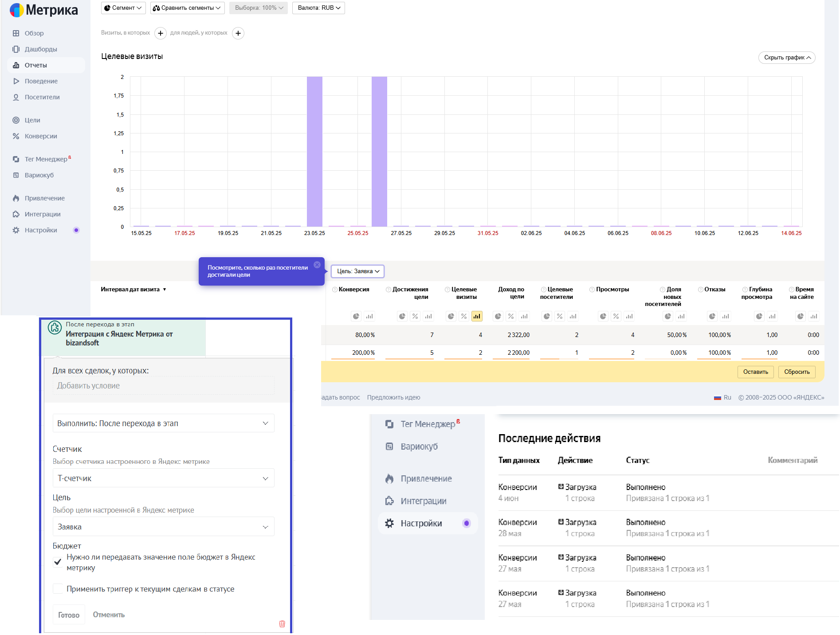Click the Готово button
Image resolution: width=840 pixels, height=635 pixels.
[x=69, y=615]
